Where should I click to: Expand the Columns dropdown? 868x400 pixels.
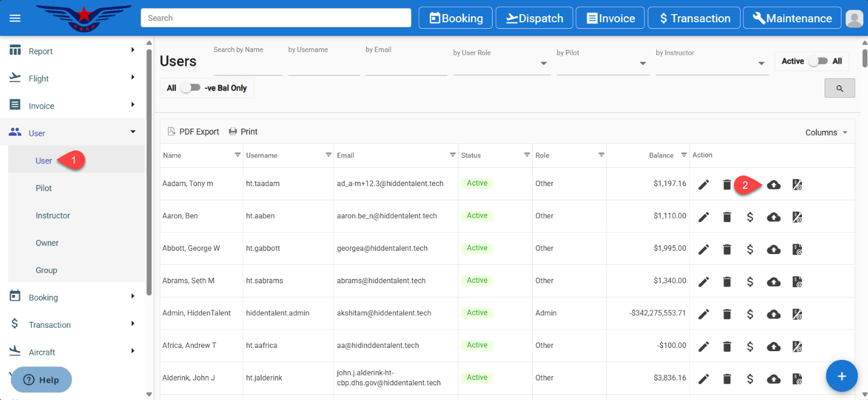coord(826,132)
